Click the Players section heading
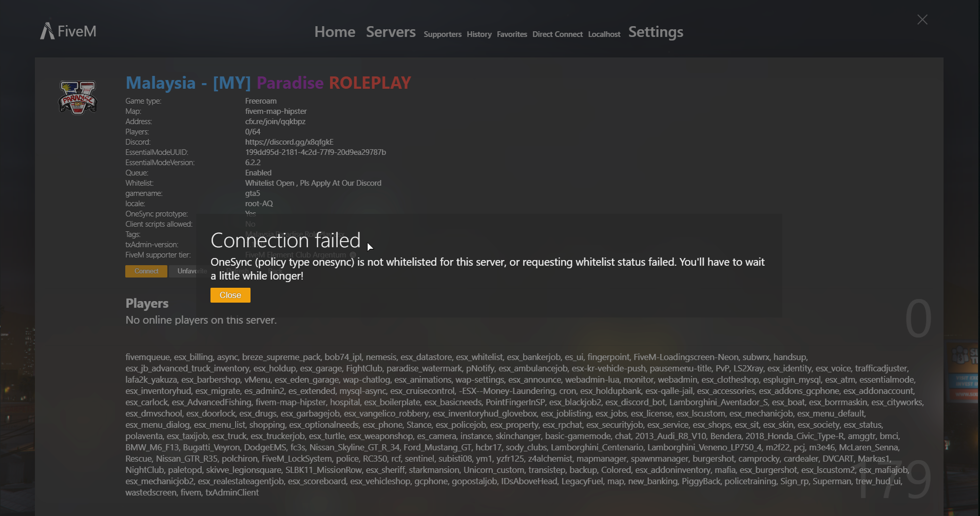This screenshot has height=516, width=980. coord(147,304)
